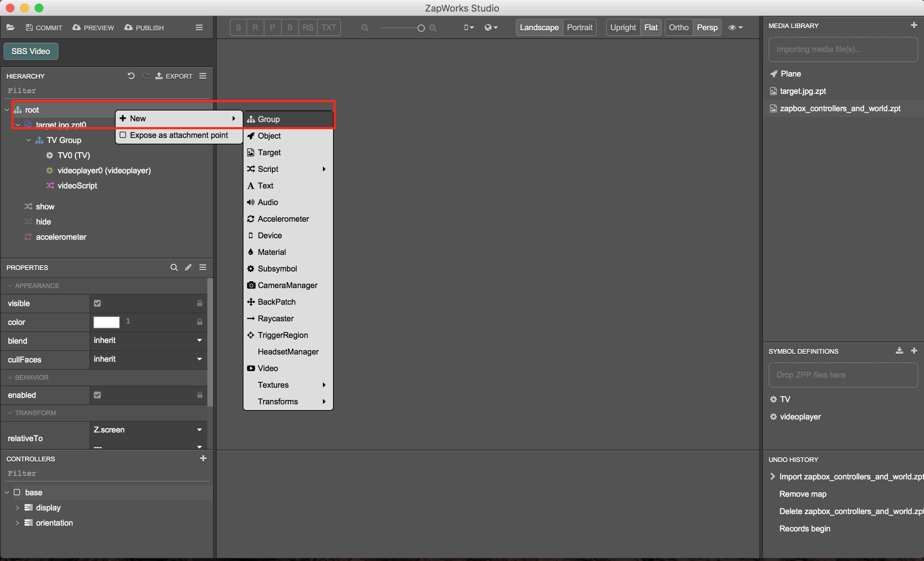Switch view to Portrait
Viewport: 924px width, 561px height.
pos(579,28)
